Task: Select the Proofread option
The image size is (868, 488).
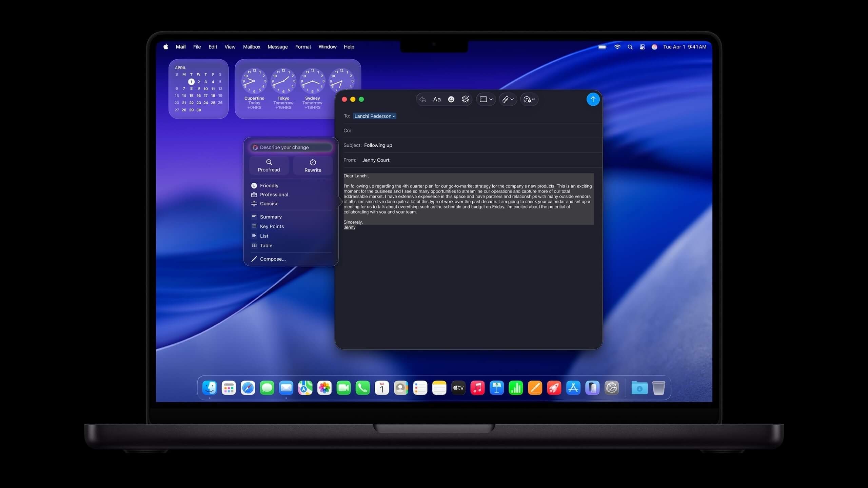Action: pos(269,165)
